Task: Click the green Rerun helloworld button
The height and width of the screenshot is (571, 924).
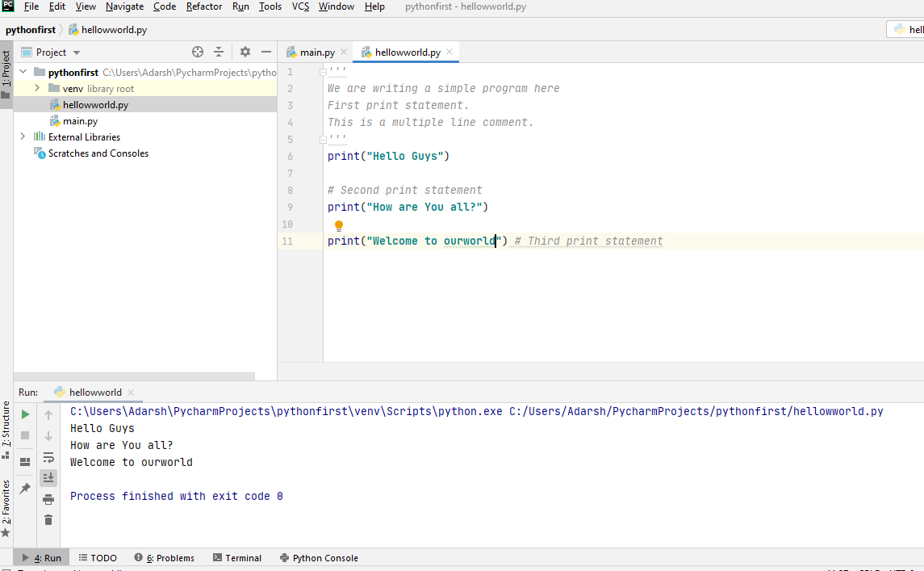Action: coord(25,414)
